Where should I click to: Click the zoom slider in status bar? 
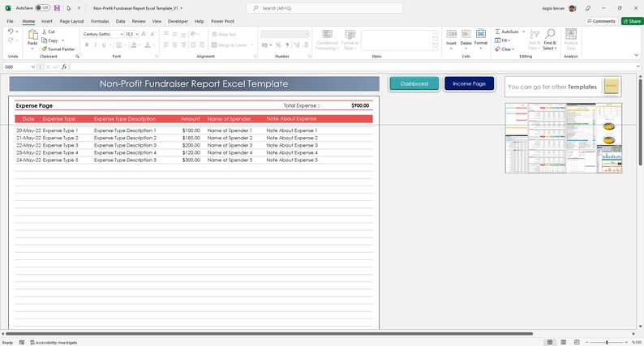[x=607, y=342]
